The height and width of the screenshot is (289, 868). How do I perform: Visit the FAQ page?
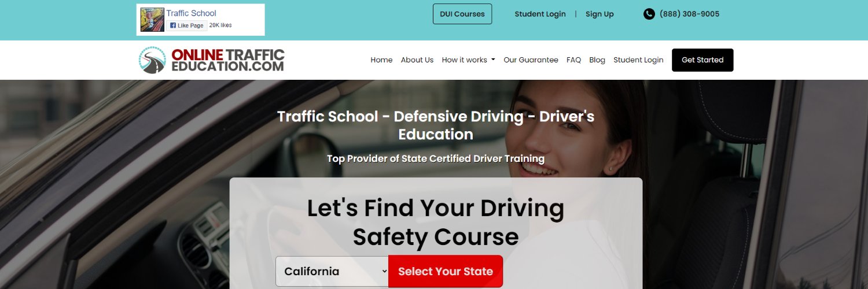(x=573, y=60)
